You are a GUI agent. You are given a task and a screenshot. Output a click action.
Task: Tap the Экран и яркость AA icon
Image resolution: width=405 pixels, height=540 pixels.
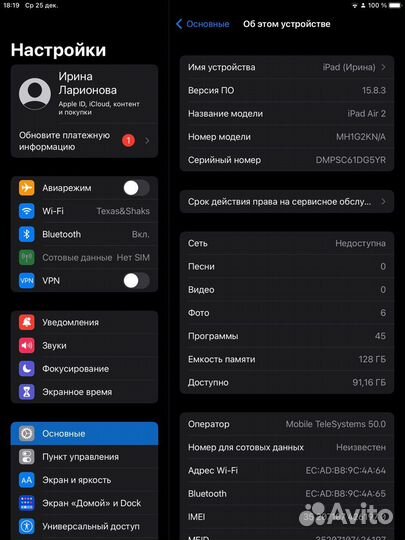(x=27, y=480)
